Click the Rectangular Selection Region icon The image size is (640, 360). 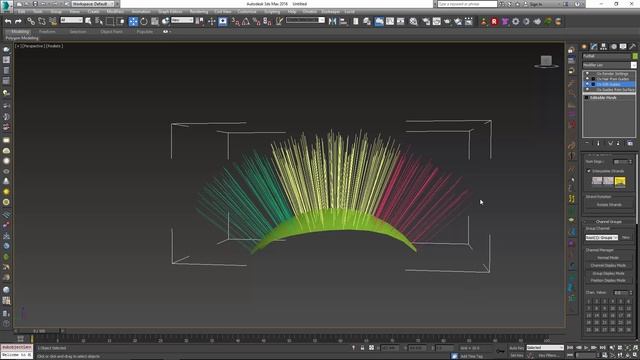(x=110, y=21)
